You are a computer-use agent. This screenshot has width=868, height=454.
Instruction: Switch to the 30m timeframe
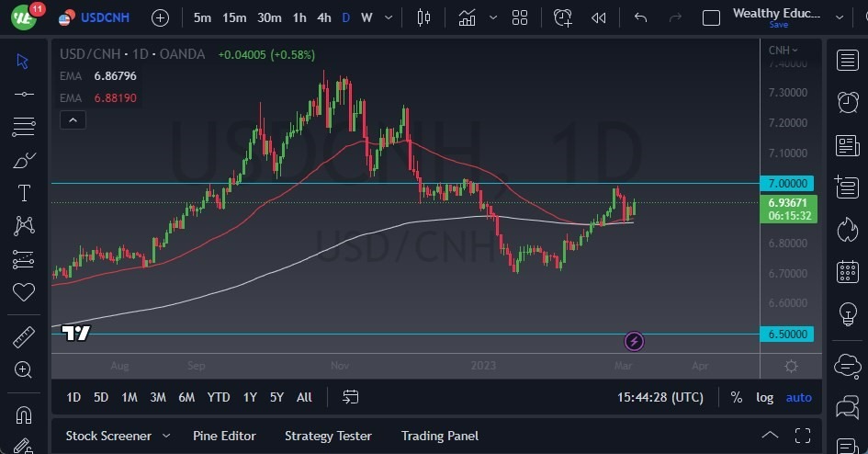[x=269, y=17]
